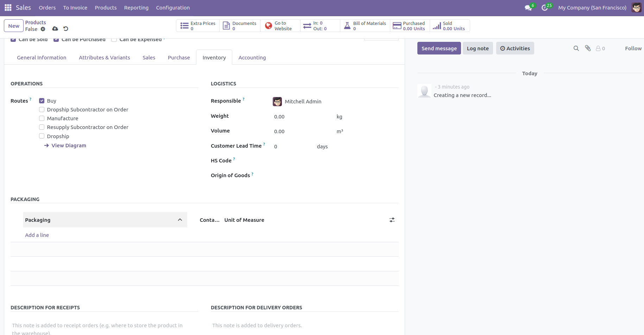Open the My Company switcher dropdown
The height and width of the screenshot is (335, 644).
point(592,8)
